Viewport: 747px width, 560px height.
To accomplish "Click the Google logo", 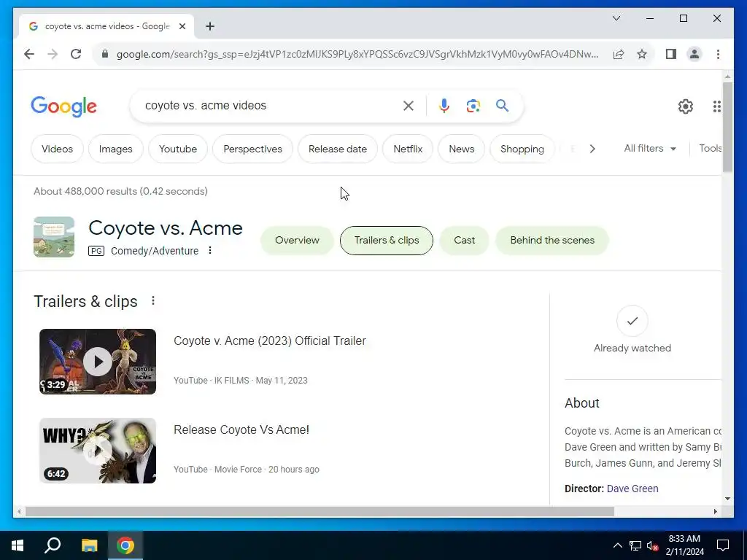I will point(64,106).
